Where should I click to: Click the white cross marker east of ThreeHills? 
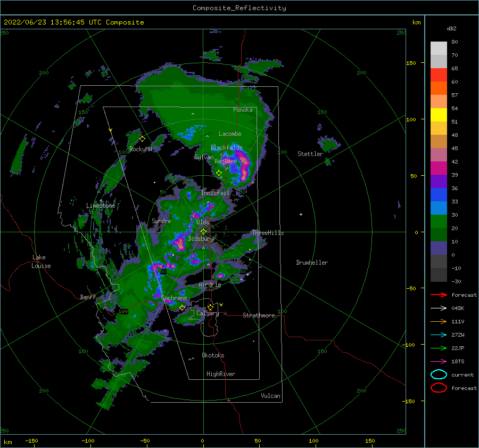tap(301, 214)
